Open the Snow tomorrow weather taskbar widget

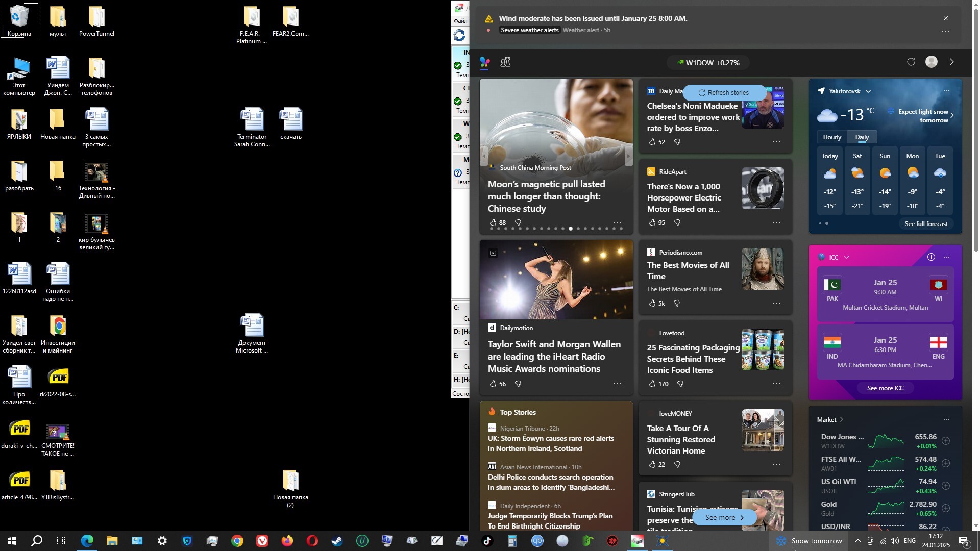[x=809, y=541]
